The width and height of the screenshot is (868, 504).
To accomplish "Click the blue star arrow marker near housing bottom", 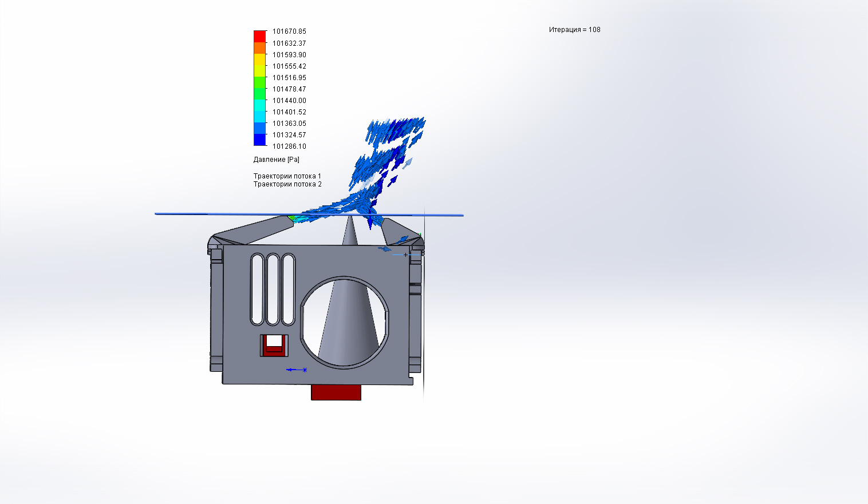I will (297, 370).
